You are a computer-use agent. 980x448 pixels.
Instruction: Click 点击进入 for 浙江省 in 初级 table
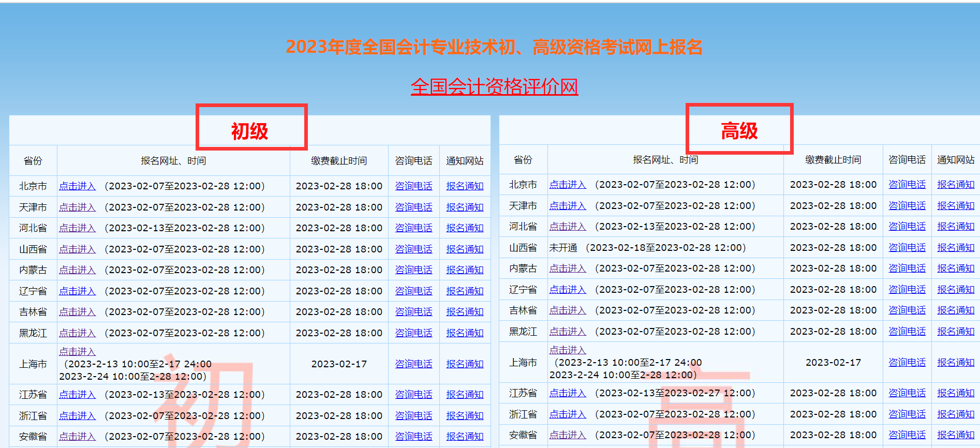pos(77,416)
